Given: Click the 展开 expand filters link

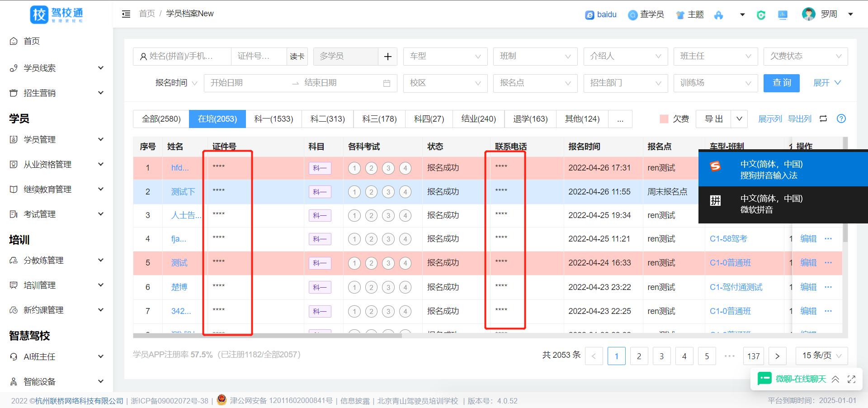Looking at the screenshot, I should tap(827, 83).
